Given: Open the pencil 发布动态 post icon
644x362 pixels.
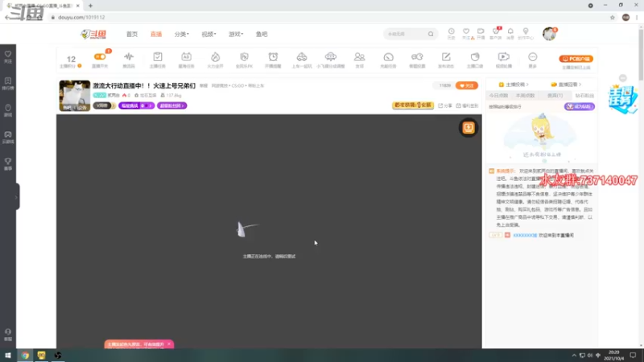Looking at the screenshot, I should coord(446,56).
